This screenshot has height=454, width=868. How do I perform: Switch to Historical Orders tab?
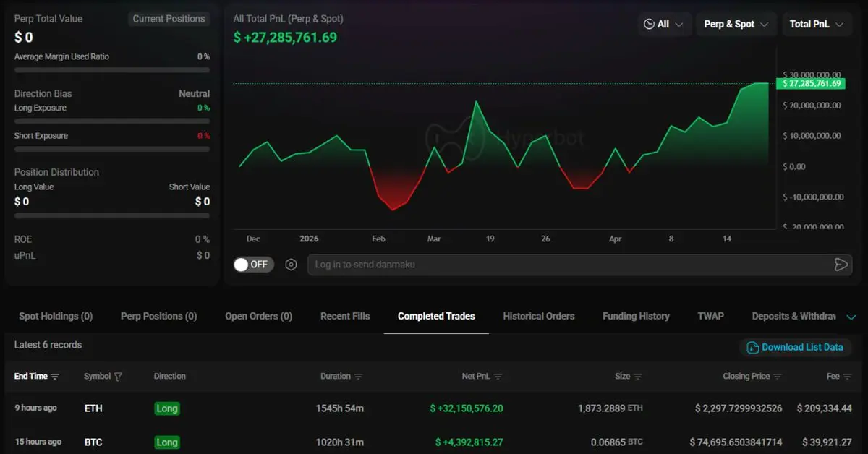pos(539,316)
